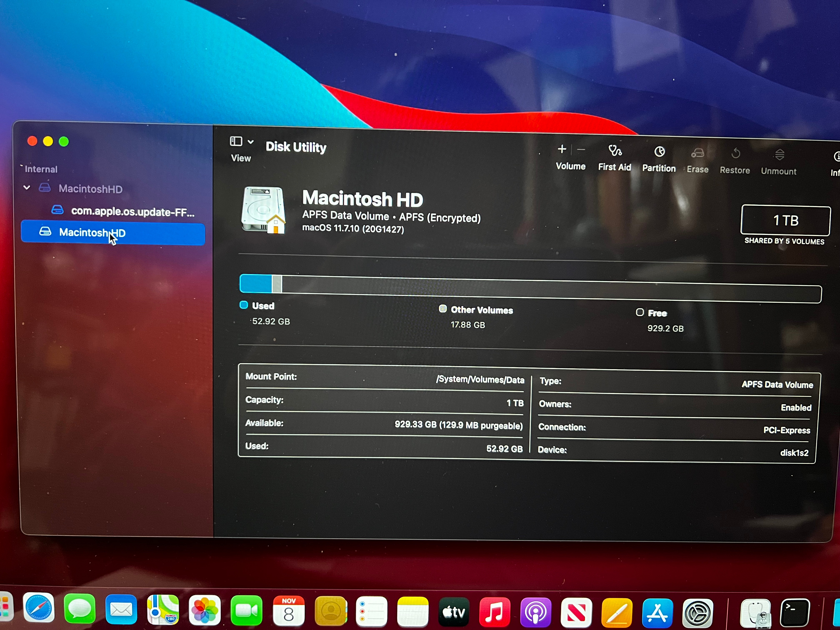Open FaceTime from the Dock
Screen dimensions: 840x630
pos(246,611)
